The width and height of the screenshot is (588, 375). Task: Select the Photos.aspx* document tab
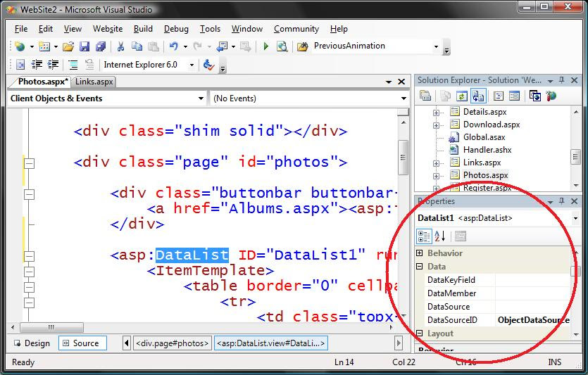(43, 82)
